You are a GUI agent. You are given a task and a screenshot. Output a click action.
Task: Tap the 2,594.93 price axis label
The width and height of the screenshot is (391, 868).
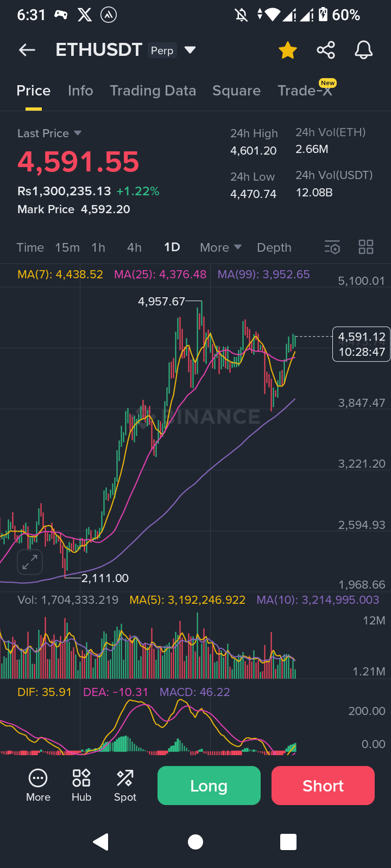coord(361,525)
